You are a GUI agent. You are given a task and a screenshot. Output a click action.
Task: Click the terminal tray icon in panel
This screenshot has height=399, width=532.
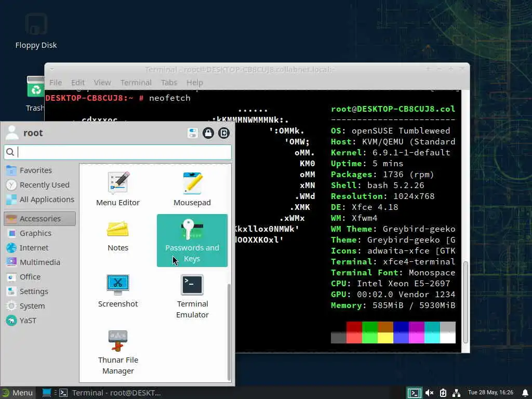click(x=414, y=393)
